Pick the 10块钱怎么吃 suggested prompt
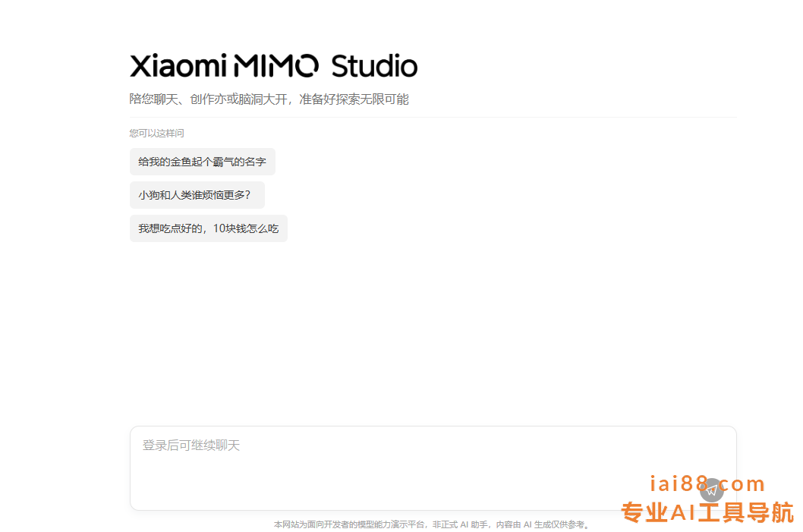 point(209,228)
